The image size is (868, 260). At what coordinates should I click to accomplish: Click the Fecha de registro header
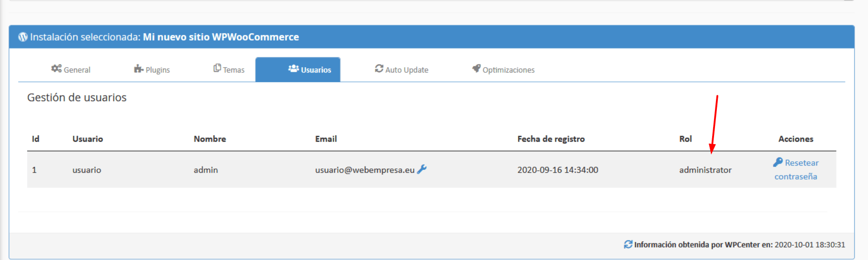[551, 139]
